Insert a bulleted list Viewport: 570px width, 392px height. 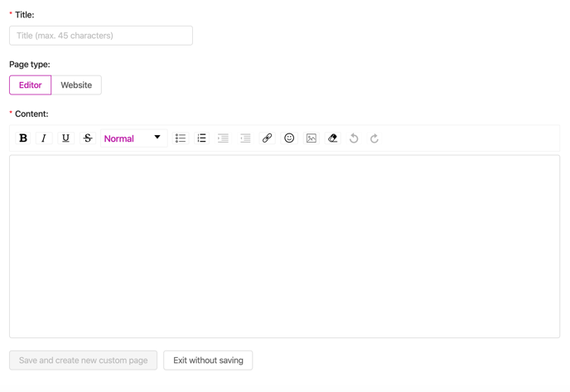[x=181, y=138]
